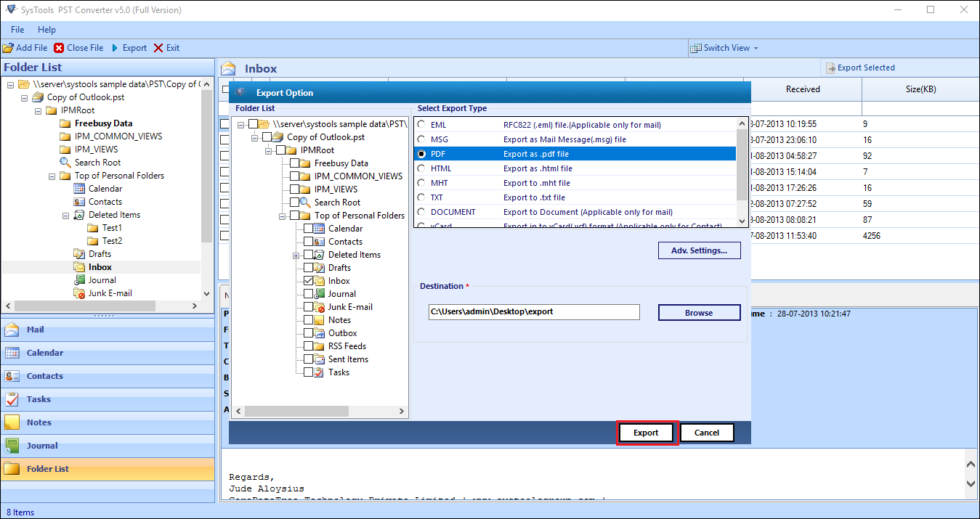Collapse IPMRoot node in Export Option tree
Viewport: 980px width, 519px height.
pyautogui.click(x=269, y=150)
